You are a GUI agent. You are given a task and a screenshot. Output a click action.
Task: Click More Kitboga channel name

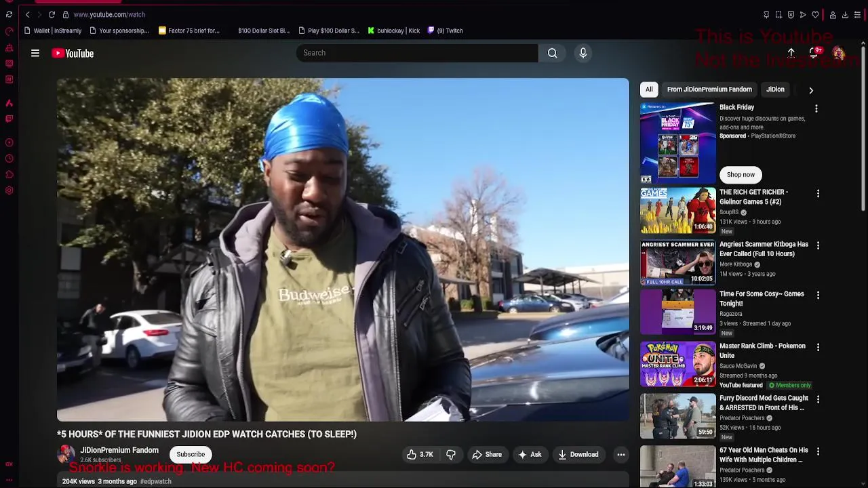coord(736,264)
